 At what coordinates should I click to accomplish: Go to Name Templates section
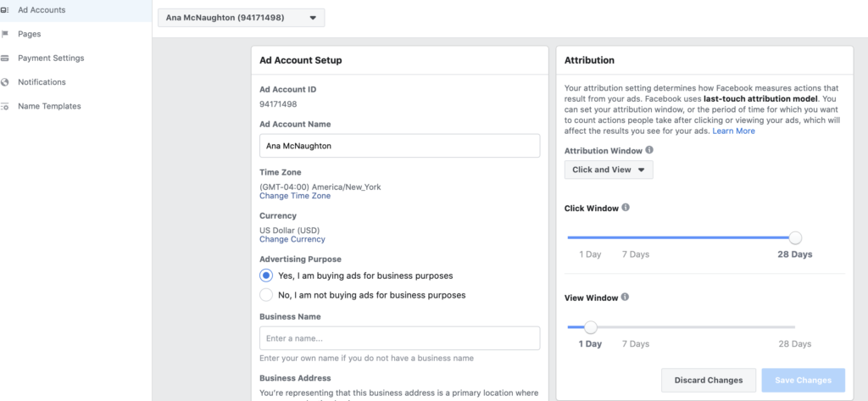point(49,106)
